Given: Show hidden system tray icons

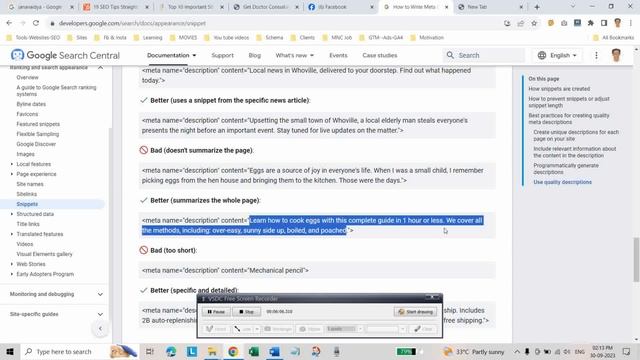Looking at the screenshot, I should 517,351.
